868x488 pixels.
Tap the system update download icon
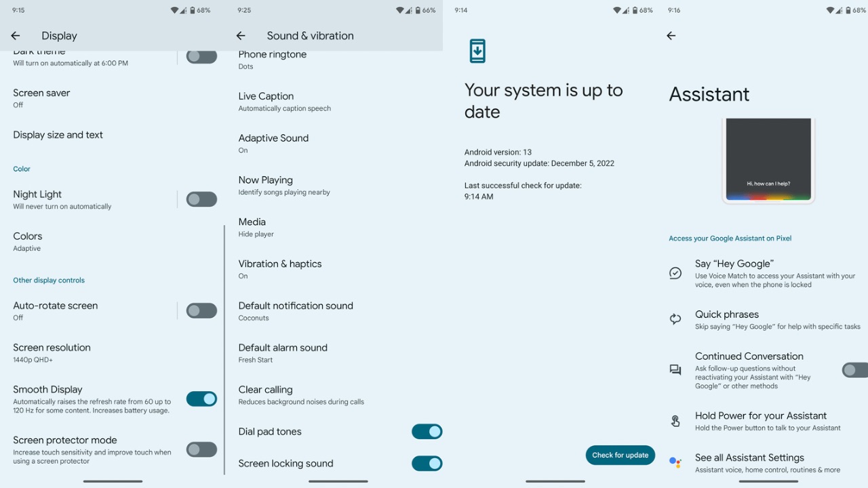(x=477, y=51)
